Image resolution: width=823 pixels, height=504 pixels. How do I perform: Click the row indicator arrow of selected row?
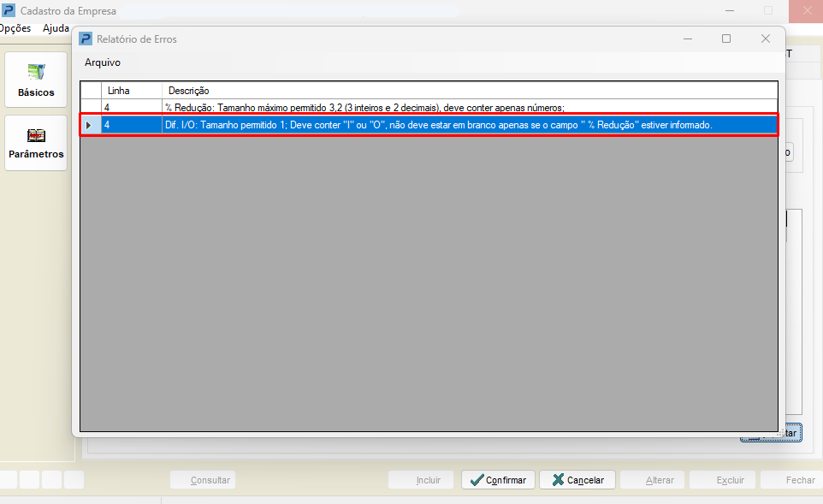(x=89, y=125)
